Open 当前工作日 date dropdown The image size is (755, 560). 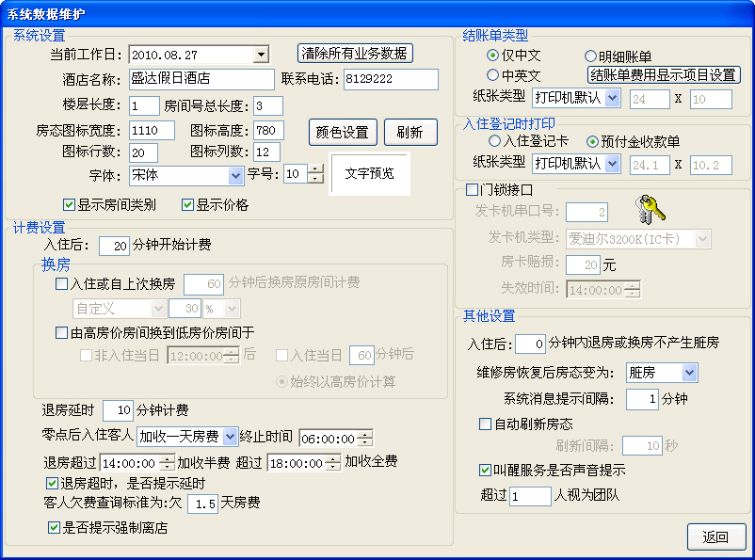(x=261, y=55)
